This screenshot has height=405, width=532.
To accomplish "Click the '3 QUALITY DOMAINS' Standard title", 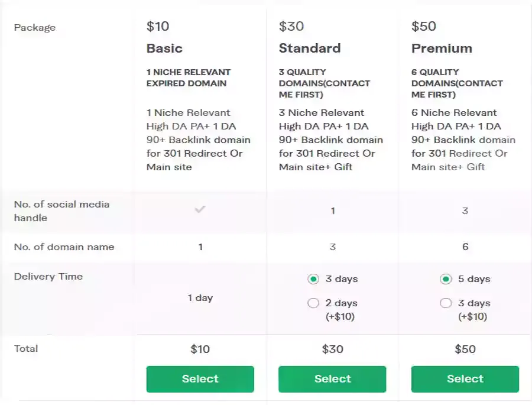I will [325, 83].
